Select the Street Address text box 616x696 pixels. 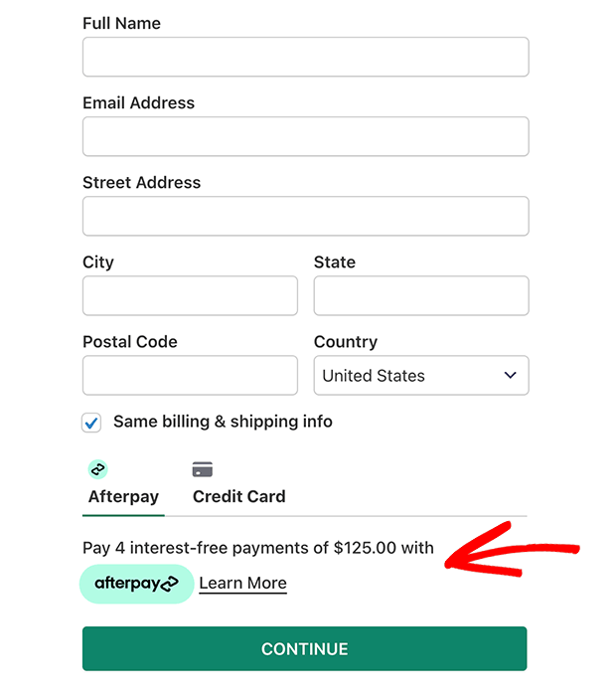point(306,216)
